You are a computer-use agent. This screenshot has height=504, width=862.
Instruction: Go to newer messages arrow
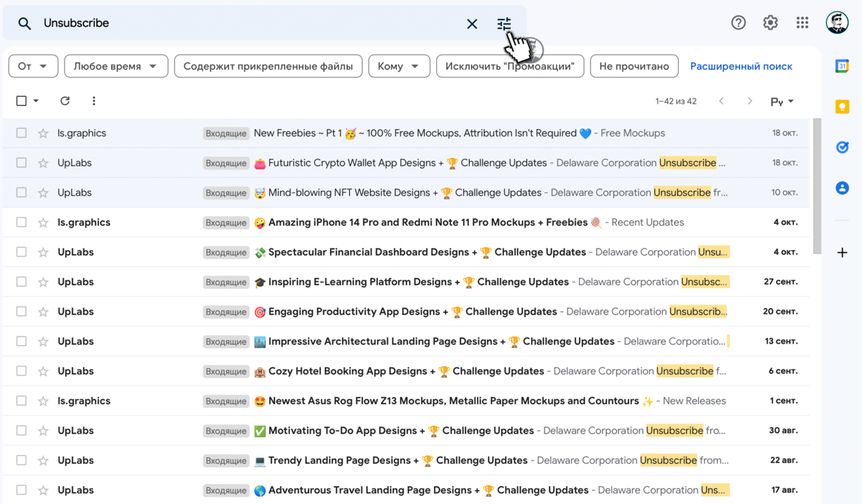tap(721, 101)
